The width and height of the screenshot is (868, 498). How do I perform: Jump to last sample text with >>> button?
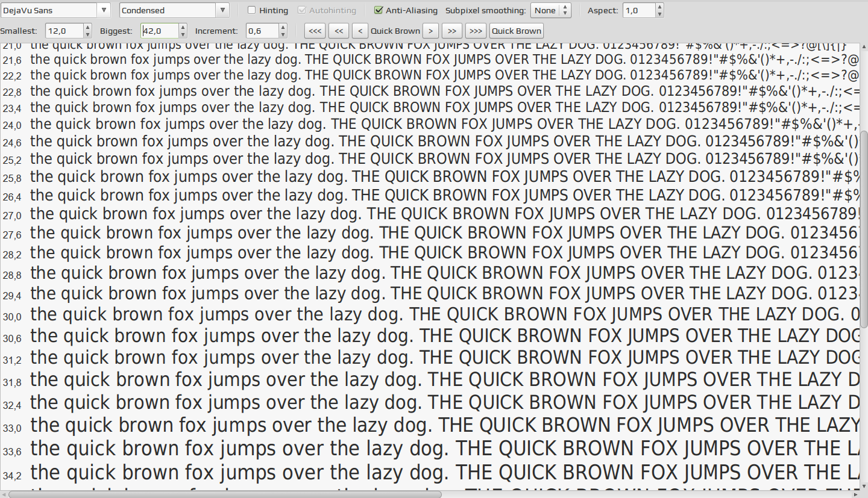tap(476, 31)
